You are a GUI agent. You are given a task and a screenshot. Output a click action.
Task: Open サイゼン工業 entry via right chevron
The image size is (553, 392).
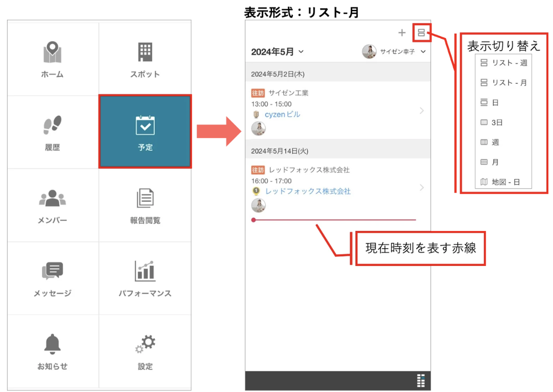(x=422, y=111)
